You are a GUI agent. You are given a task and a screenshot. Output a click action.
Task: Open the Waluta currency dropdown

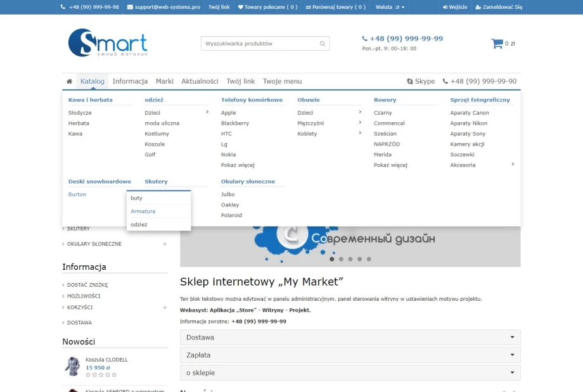(x=390, y=7)
